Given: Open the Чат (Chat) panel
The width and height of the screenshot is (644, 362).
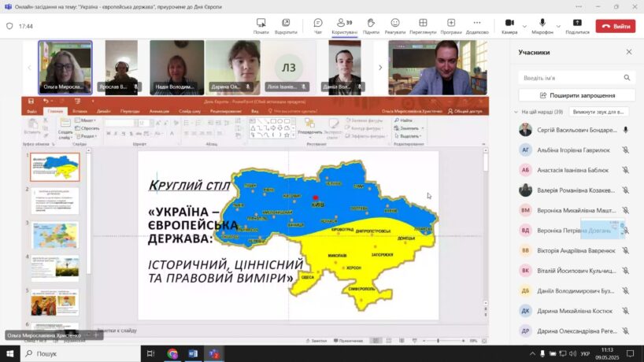Looking at the screenshot, I should coord(318,25).
